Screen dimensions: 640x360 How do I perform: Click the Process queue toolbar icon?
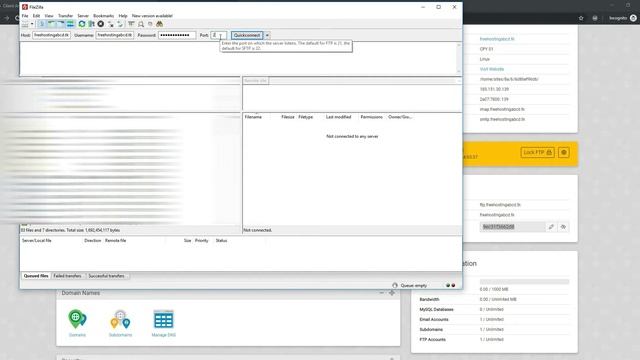[x=91, y=24]
